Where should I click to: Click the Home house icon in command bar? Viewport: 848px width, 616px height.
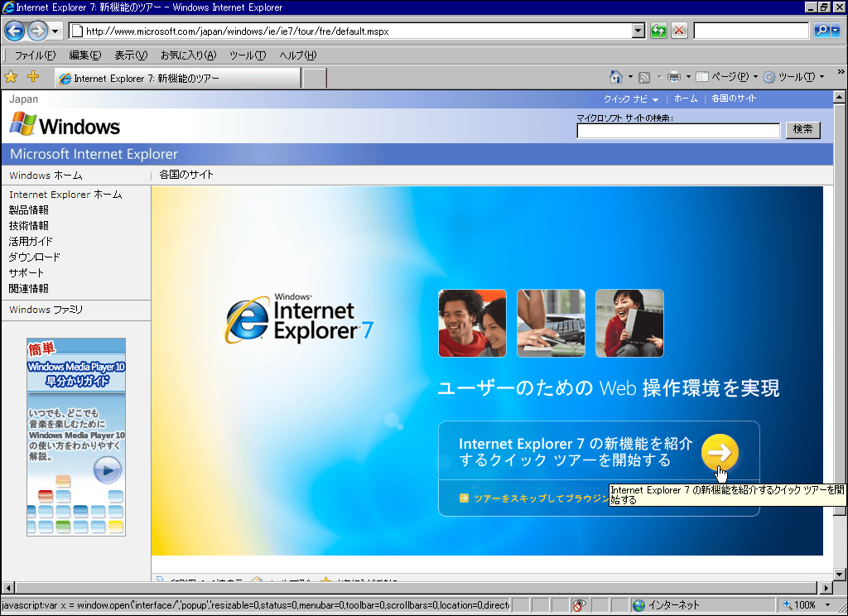pos(616,77)
